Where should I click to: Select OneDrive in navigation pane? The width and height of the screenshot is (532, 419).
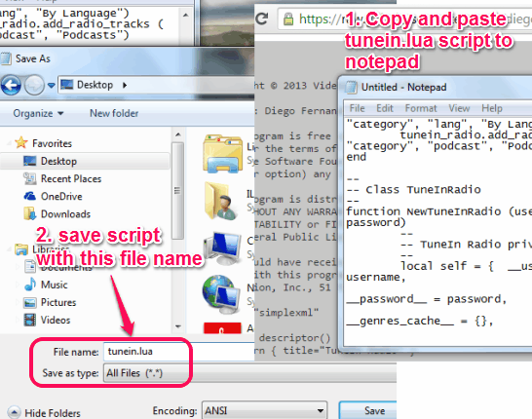(61, 196)
